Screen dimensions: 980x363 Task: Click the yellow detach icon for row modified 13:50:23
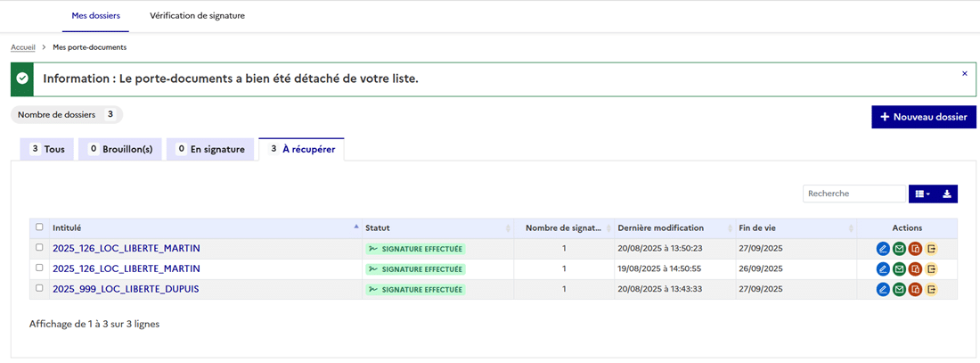(x=932, y=248)
